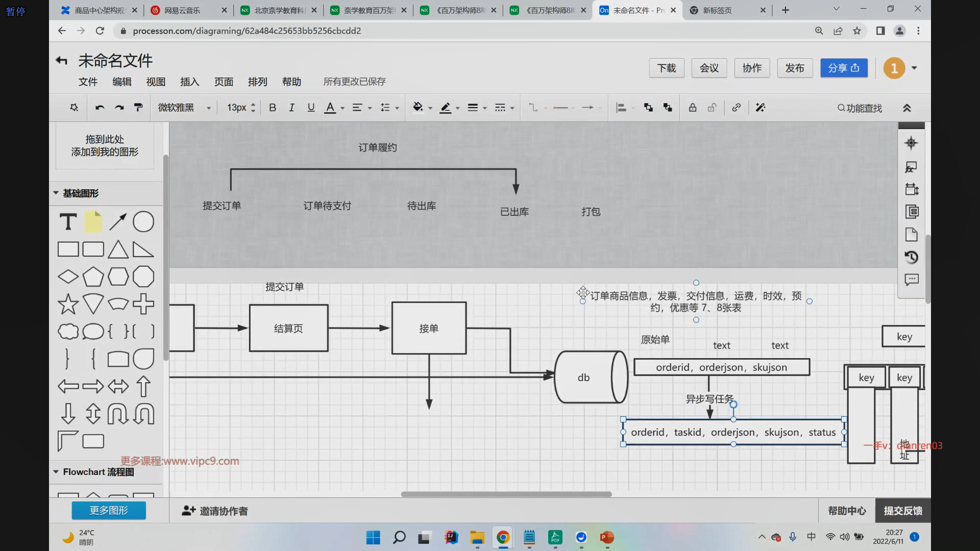Open the 插入 menu
The image size is (980, 551).
[x=189, y=82]
